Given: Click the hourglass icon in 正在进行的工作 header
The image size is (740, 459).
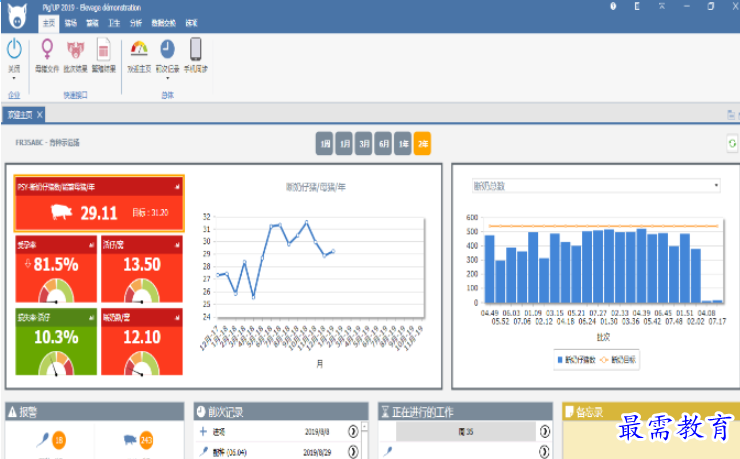Looking at the screenshot, I should point(385,412).
